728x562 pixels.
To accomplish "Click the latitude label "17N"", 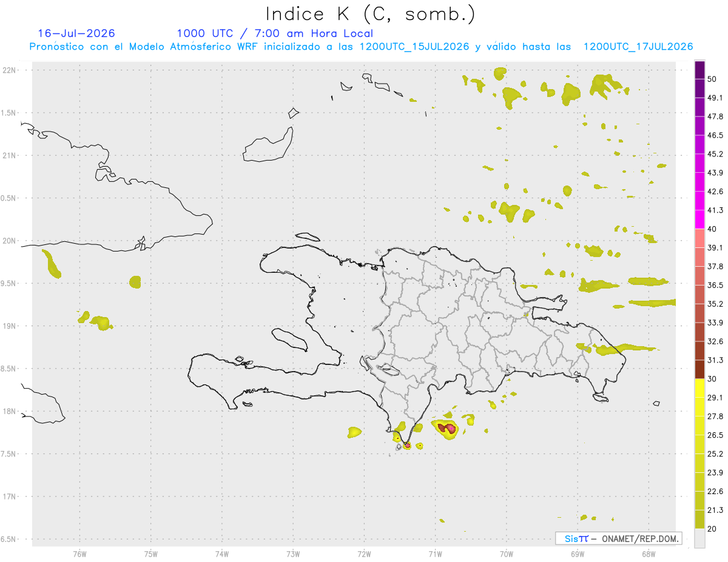I will (x=10, y=497).
